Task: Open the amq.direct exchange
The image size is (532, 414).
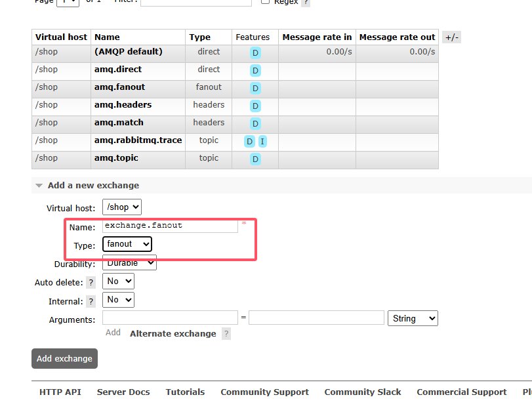Action: coord(117,70)
